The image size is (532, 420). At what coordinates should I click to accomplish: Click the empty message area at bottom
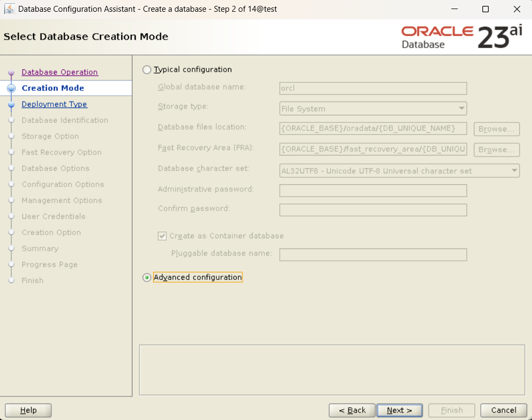pyautogui.click(x=332, y=370)
